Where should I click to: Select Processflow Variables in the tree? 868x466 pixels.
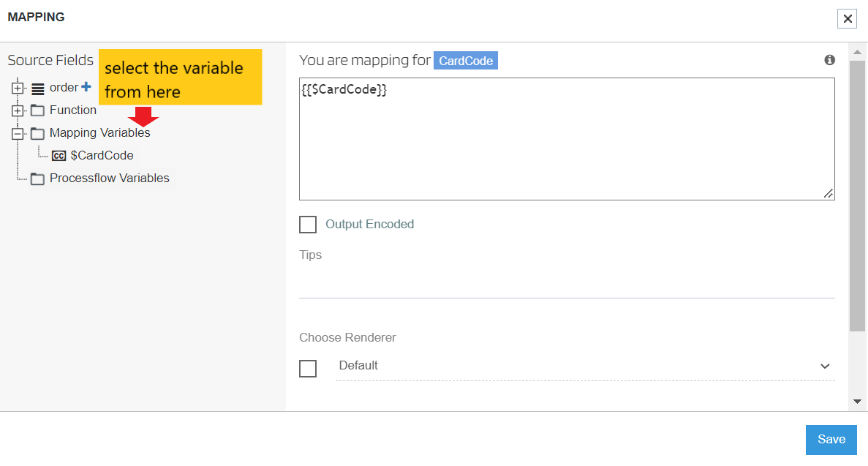109,178
